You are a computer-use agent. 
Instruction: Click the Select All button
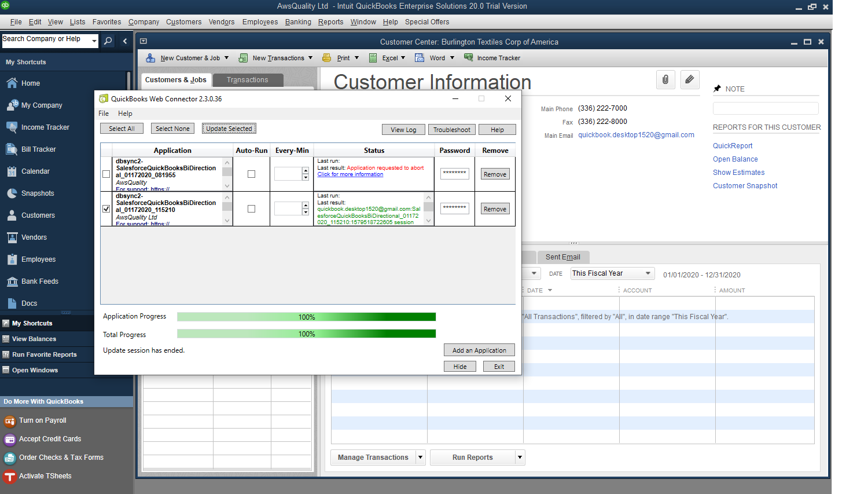(x=122, y=129)
